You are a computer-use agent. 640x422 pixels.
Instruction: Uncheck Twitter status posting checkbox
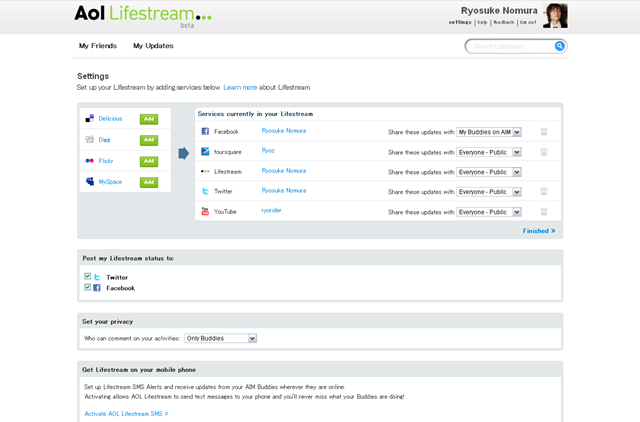(87, 276)
